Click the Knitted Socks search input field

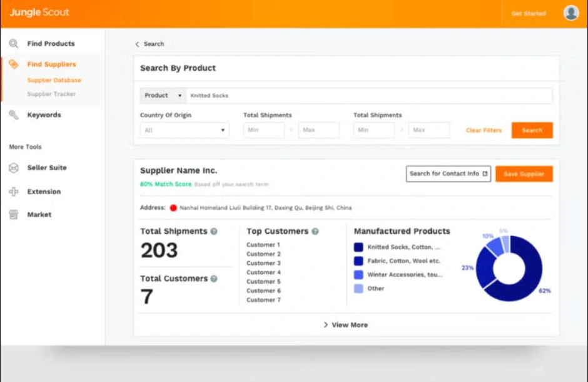tap(369, 96)
